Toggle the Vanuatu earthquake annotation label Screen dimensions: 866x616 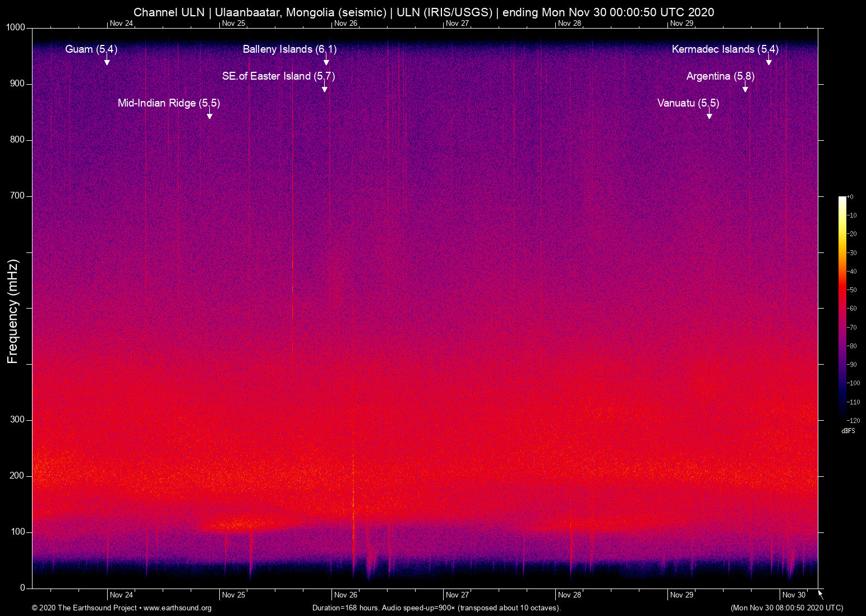point(688,103)
